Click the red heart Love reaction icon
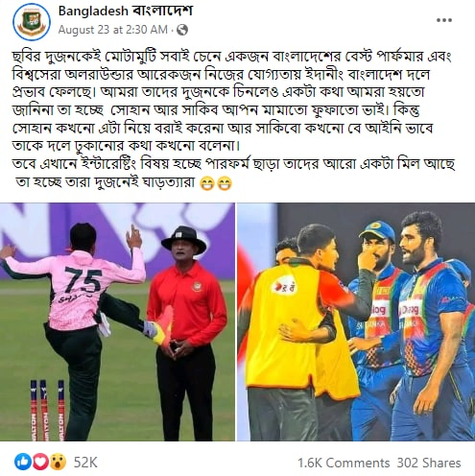 pyautogui.click(x=40, y=462)
